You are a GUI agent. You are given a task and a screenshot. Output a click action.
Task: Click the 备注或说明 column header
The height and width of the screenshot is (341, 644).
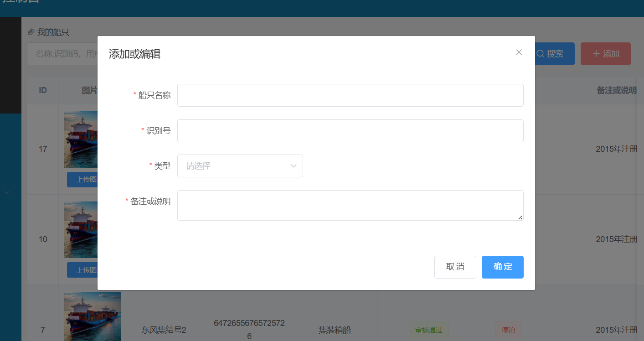616,90
